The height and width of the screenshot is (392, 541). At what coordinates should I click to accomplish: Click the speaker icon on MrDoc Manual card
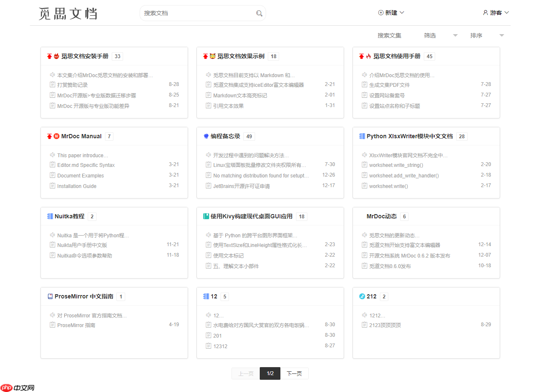coord(52,155)
